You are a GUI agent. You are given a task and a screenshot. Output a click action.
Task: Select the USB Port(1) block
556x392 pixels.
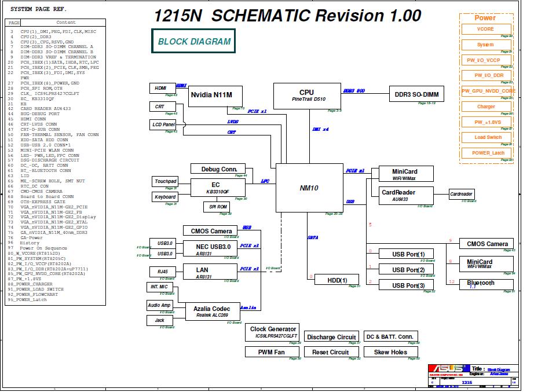(x=406, y=254)
